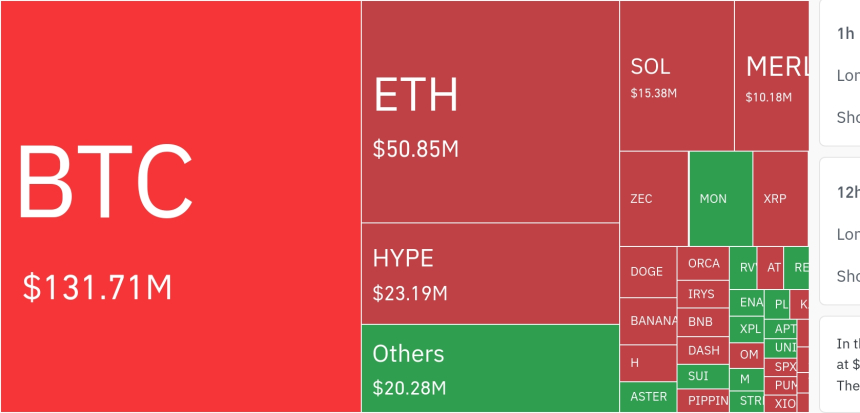Click the green SUI tile
The width and height of the screenshot is (860, 413).
tap(703, 376)
